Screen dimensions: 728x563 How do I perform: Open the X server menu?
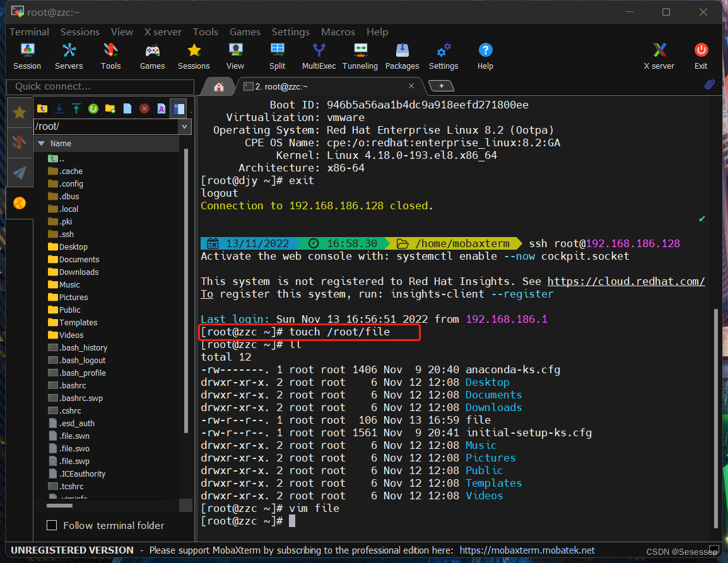pyautogui.click(x=163, y=32)
